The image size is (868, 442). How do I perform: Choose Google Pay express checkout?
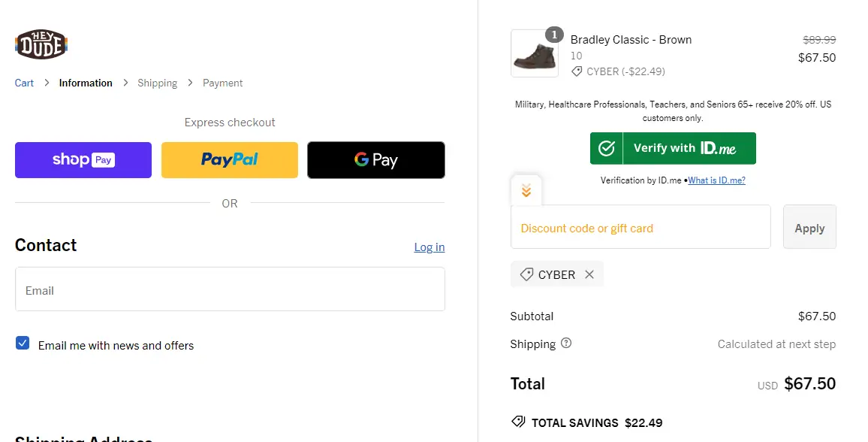point(375,160)
